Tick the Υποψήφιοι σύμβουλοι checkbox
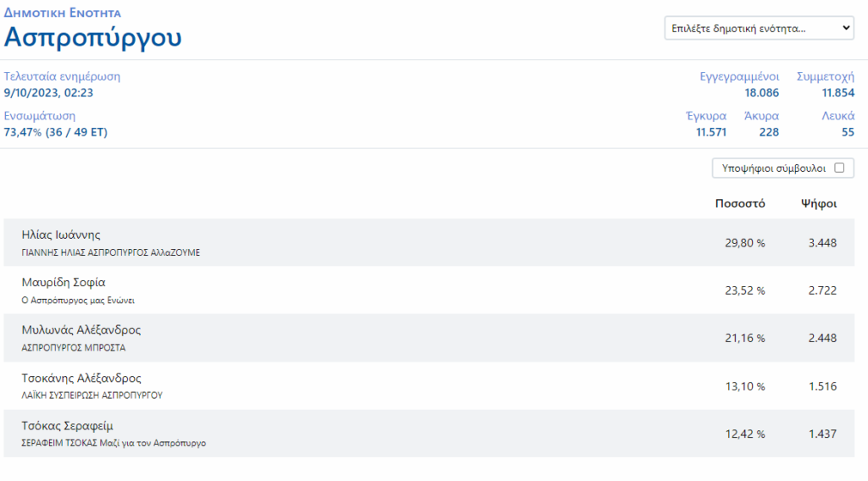Screen dimensions: 868x481 [839, 168]
